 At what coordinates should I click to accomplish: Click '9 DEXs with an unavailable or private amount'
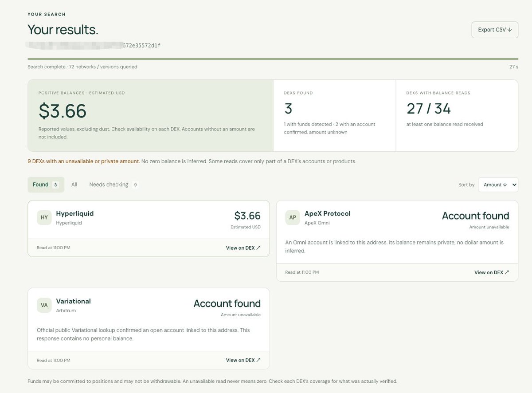click(x=84, y=161)
